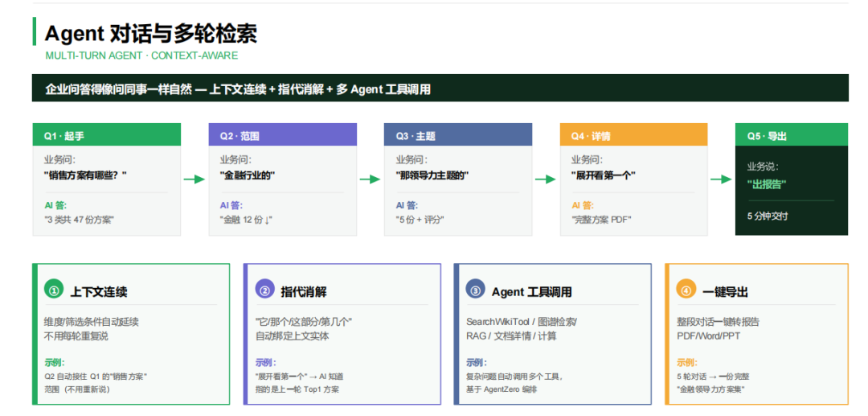This screenshot has width=868, height=416.
Task: Click the line "不用每轮重复说"
Action: point(76,336)
